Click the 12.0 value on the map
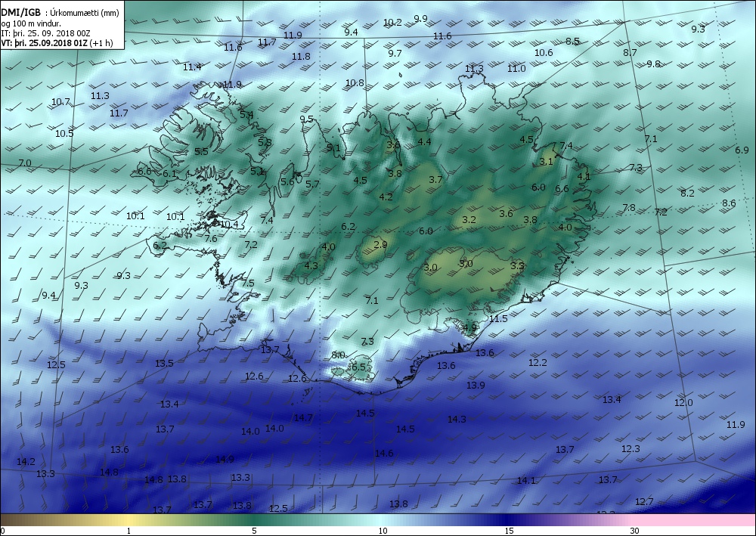Viewport: 756px width, 536px height. point(683,402)
